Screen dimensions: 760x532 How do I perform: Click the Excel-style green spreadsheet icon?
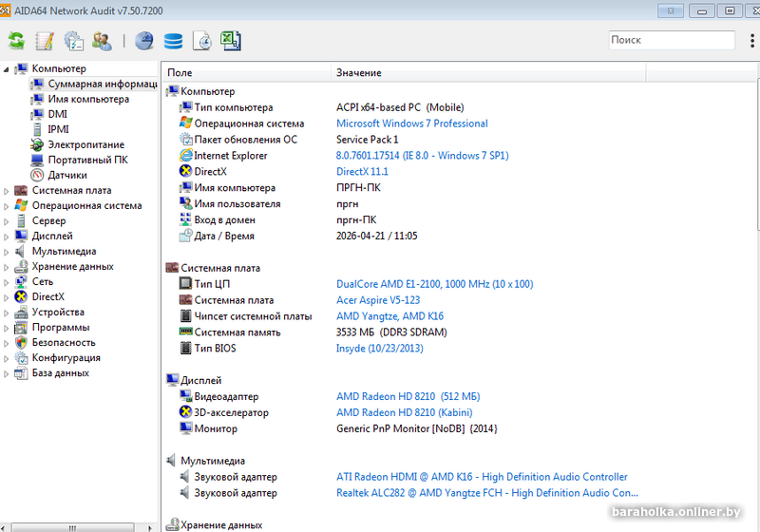click(x=231, y=41)
